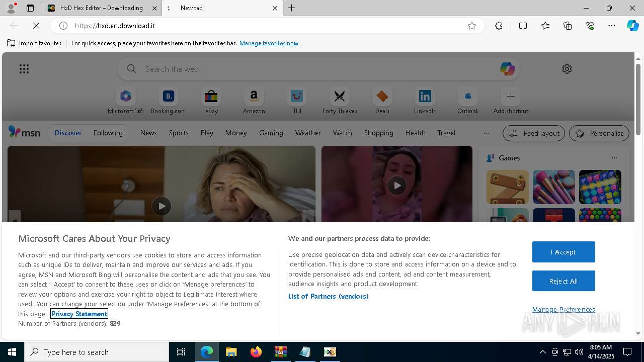Open List of Partners (vendors) link
Viewport: 644px width, 362px height.
click(x=329, y=296)
